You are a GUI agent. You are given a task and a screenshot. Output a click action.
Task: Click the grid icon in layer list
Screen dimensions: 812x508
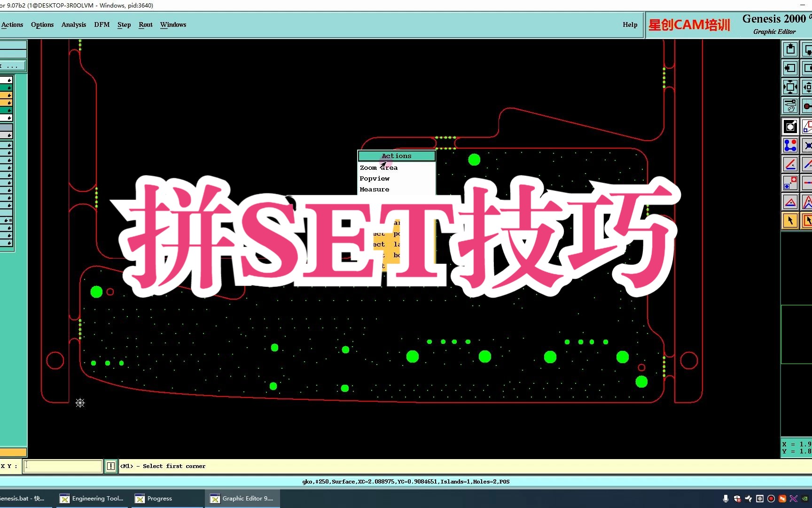point(10,220)
